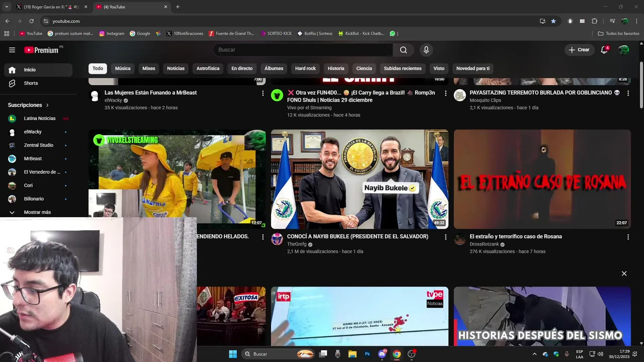Open Latina Noticias subscription

coord(38,119)
